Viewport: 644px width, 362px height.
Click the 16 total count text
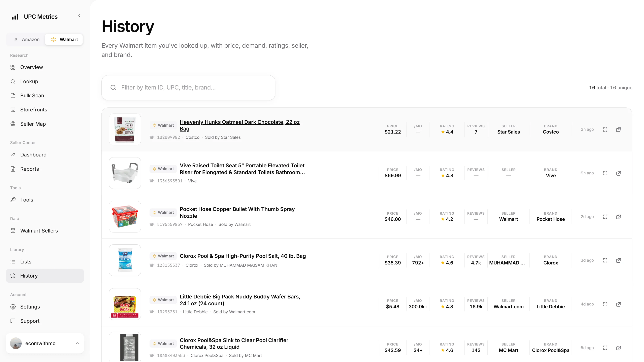598,88
